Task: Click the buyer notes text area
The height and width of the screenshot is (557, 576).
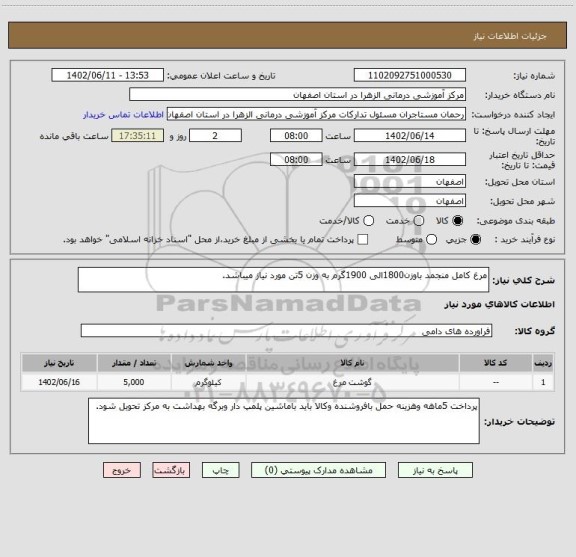Action: 284,421
